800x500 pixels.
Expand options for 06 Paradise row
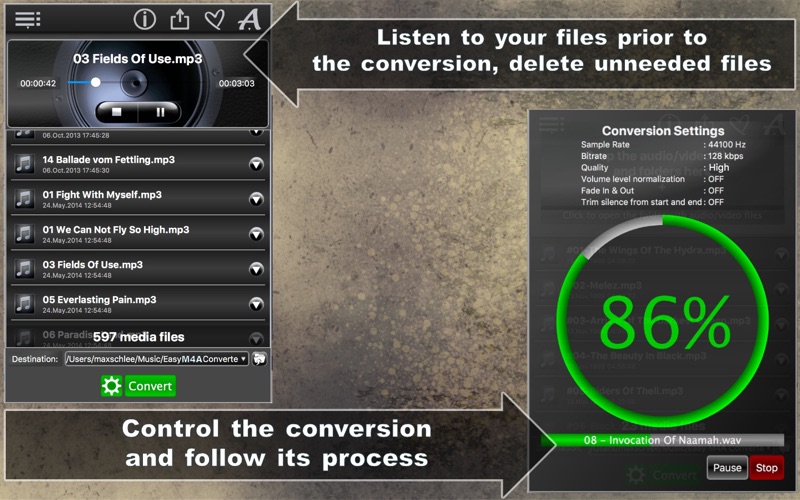[256, 338]
